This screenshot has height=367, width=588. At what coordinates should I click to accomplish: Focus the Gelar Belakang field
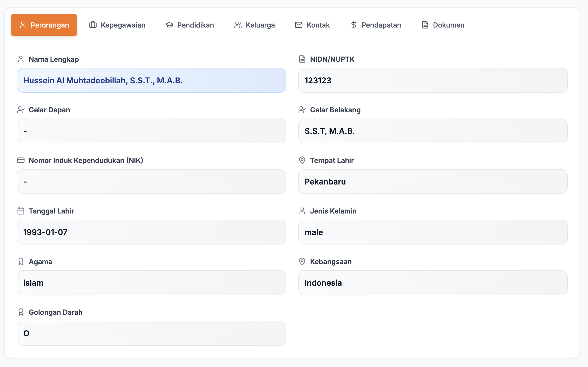433,131
